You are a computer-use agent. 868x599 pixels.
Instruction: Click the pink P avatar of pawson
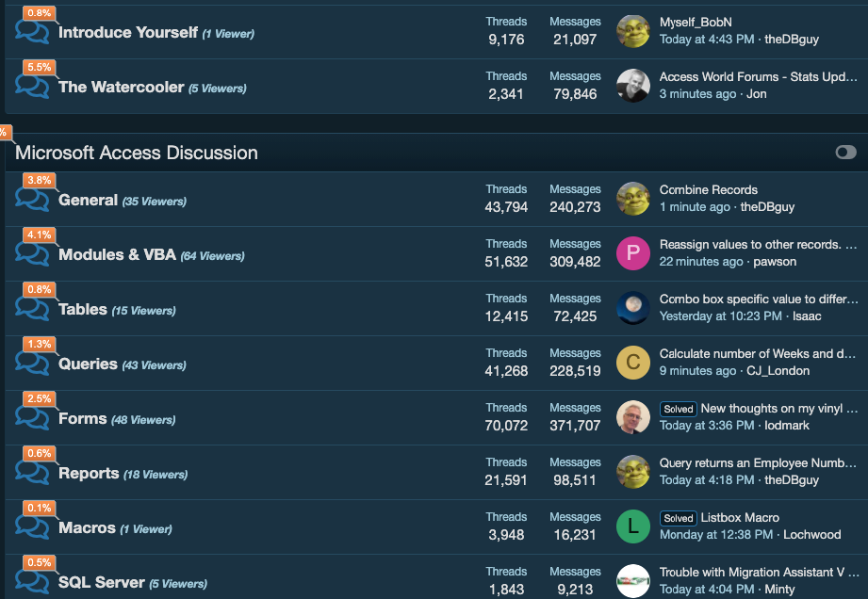633,253
